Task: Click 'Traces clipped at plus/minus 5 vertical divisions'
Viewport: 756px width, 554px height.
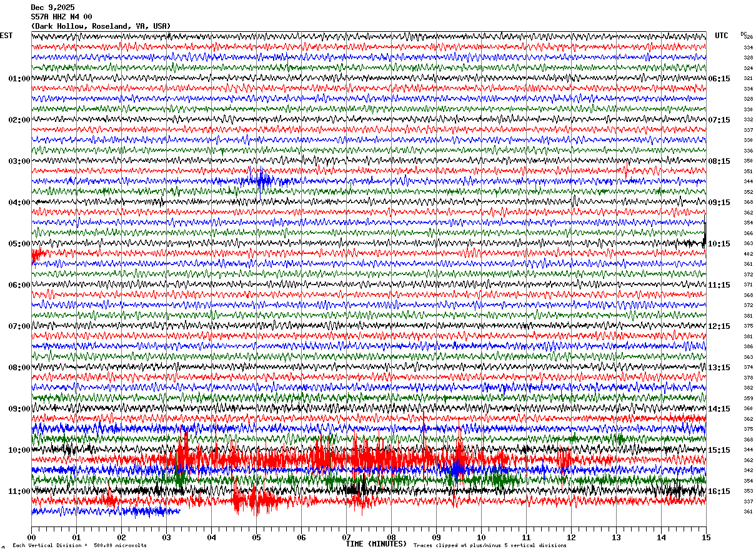Action: coord(490,545)
